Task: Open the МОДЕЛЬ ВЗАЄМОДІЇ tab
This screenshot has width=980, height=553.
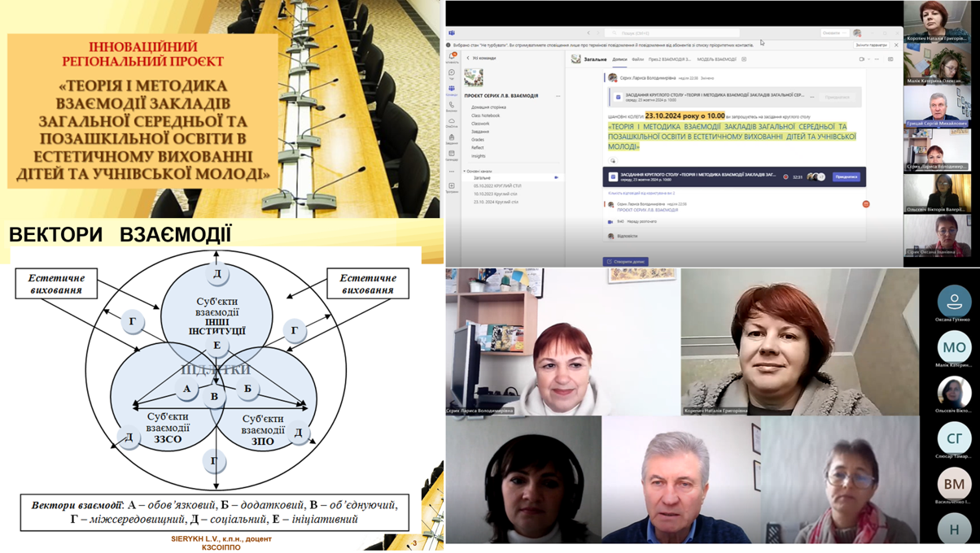Action: [x=716, y=59]
